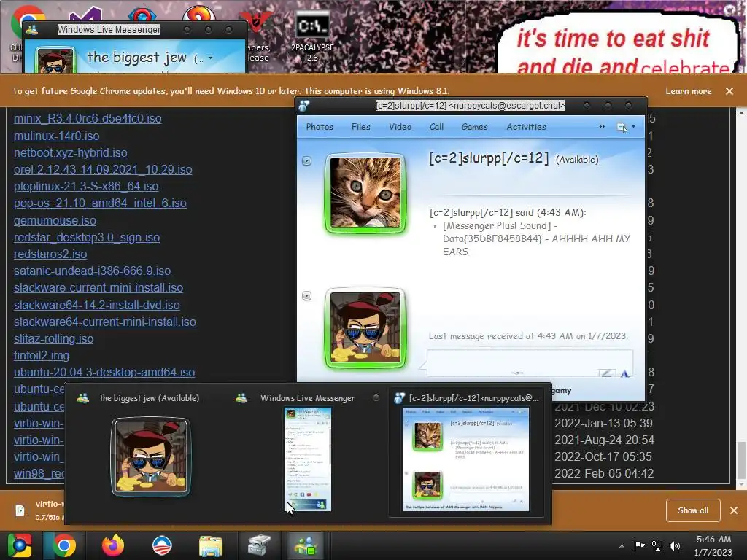The width and height of the screenshot is (747, 560).
Task: Dismiss the Chrome update infobar
Action: pos(729,91)
